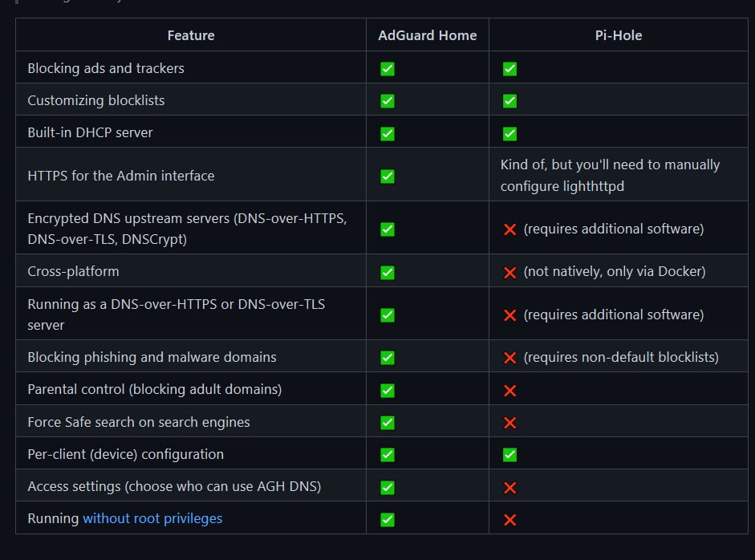Click Pi-Hole checkmark for Customizing blocklists
755x560 pixels.
pyautogui.click(x=509, y=101)
